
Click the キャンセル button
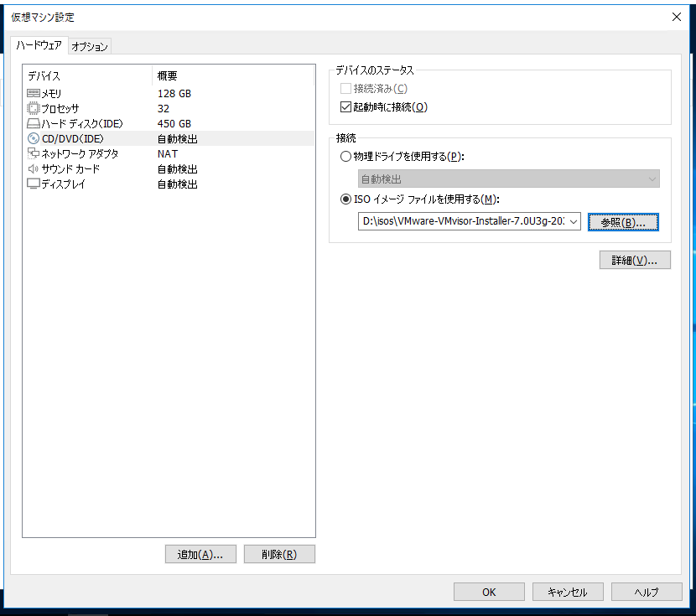click(568, 592)
